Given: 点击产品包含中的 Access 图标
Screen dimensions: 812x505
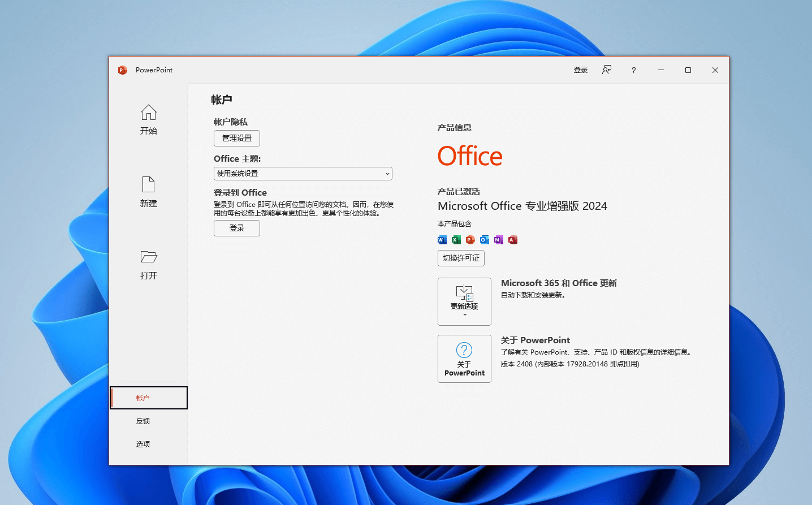Looking at the screenshot, I should click(x=512, y=240).
